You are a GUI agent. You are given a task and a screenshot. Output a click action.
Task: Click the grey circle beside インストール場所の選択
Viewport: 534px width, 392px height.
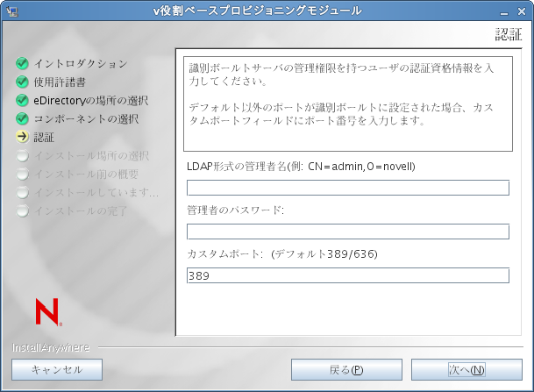coord(22,155)
